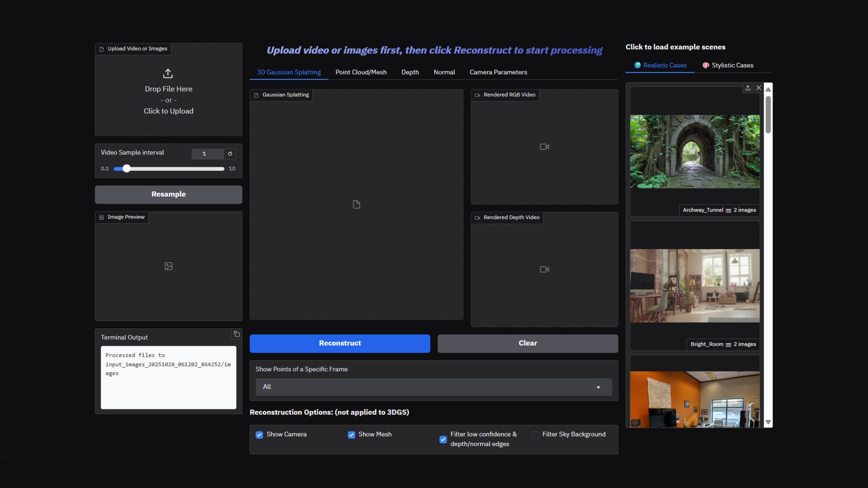Click the Rendered RGB Video camera placeholder
868x488 pixels.
544,147
